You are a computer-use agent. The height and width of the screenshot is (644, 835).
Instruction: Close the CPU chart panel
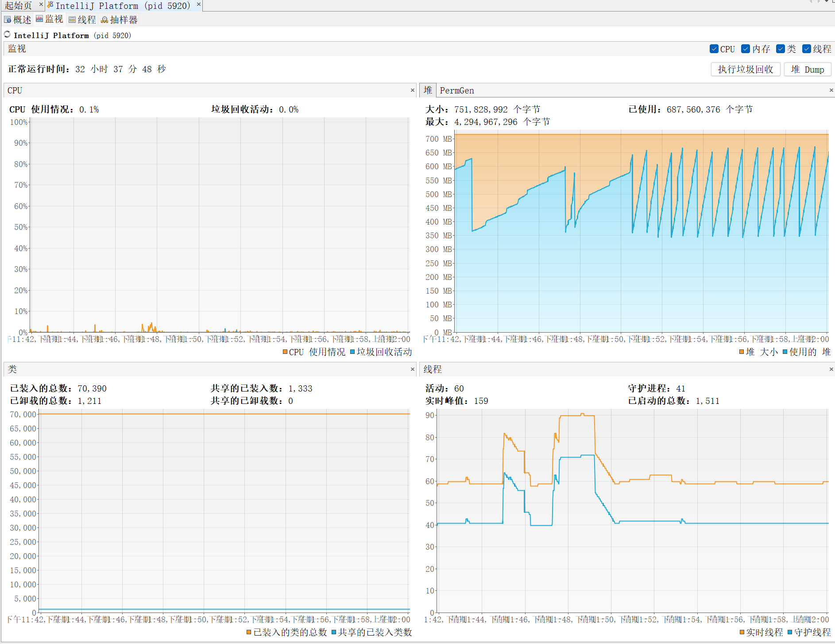(x=413, y=90)
